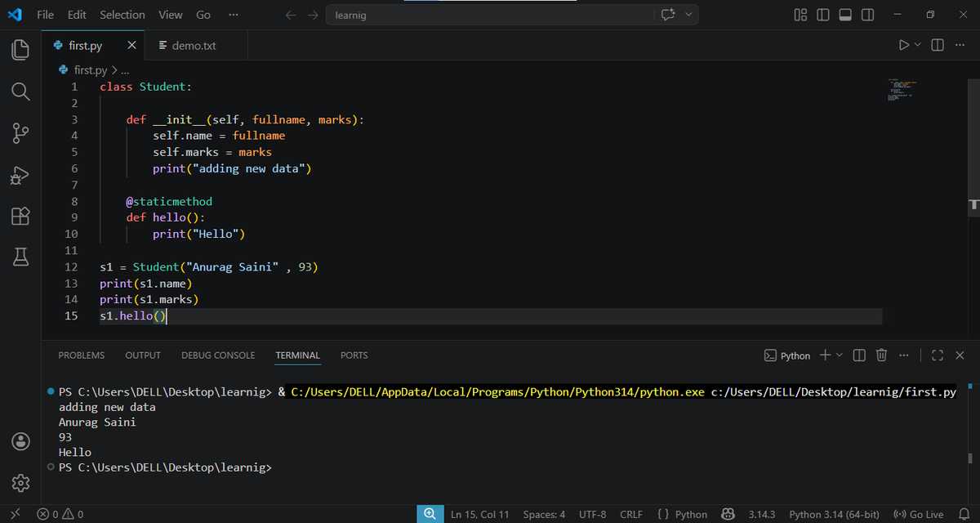This screenshot has width=980, height=523.
Task: Open notifications bell in status bar
Action: pyautogui.click(x=963, y=514)
